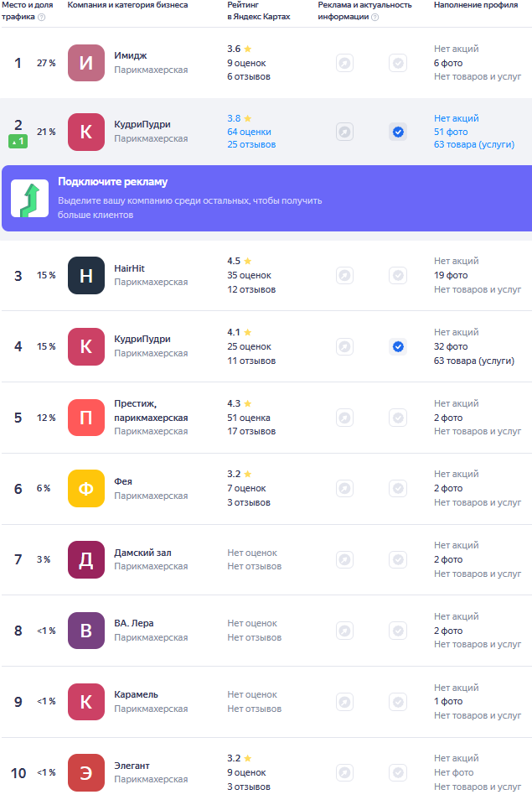Open the help icon next to 'Реклама и актуальность информации'

click(x=375, y=17)
